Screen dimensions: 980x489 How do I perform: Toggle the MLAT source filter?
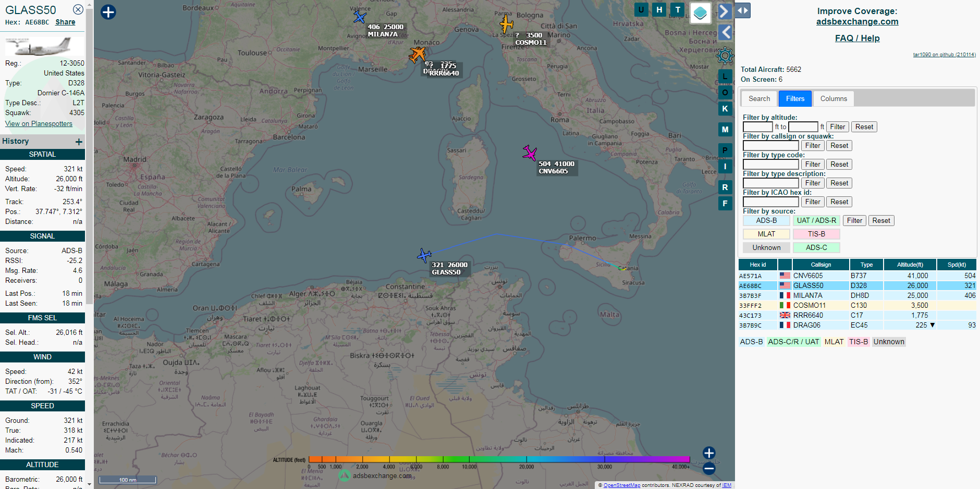766,234
